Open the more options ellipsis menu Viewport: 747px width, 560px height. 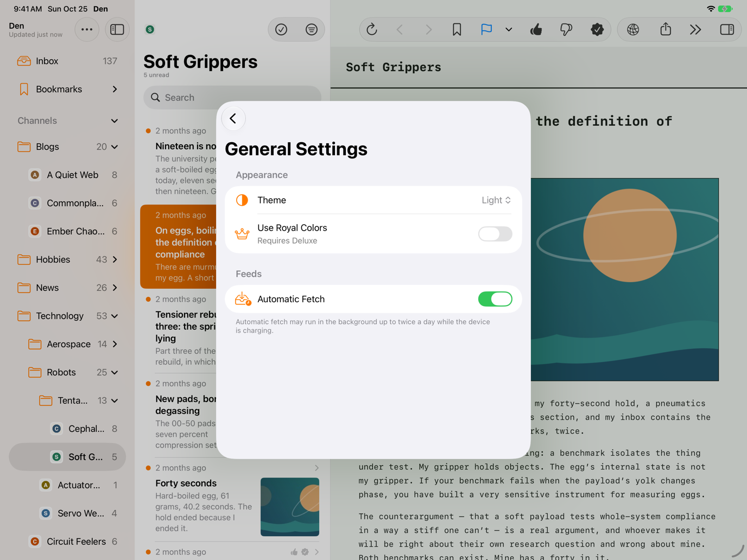click(87, 30)
